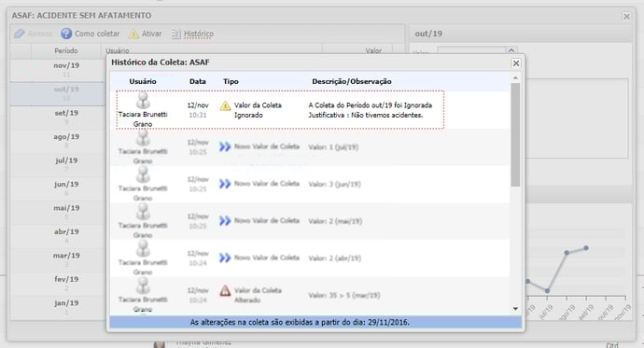Select the mai/19 period row
Viewport: 644px width, 348px height.
[58, 213]
